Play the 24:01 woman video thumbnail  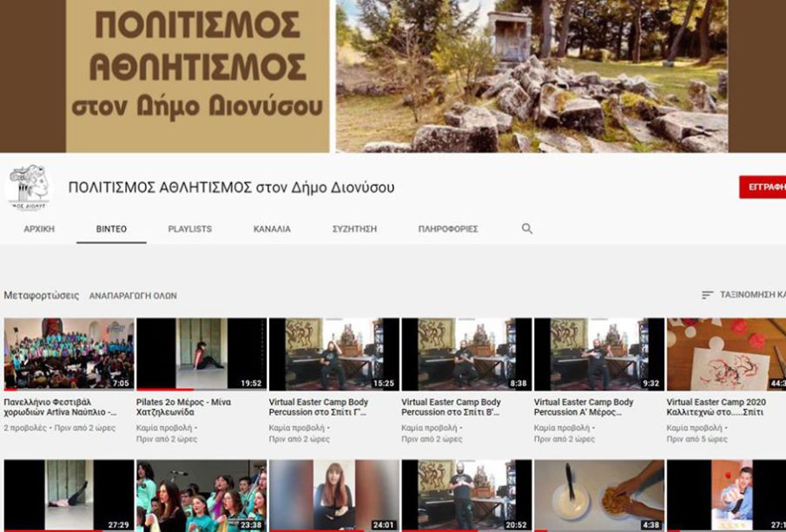click(334, 496)
